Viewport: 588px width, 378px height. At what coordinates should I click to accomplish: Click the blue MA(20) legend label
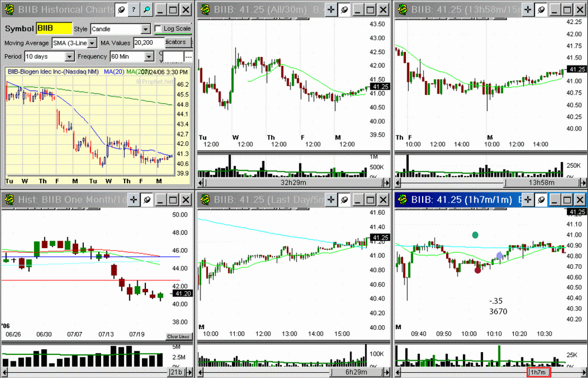(114, 72)
